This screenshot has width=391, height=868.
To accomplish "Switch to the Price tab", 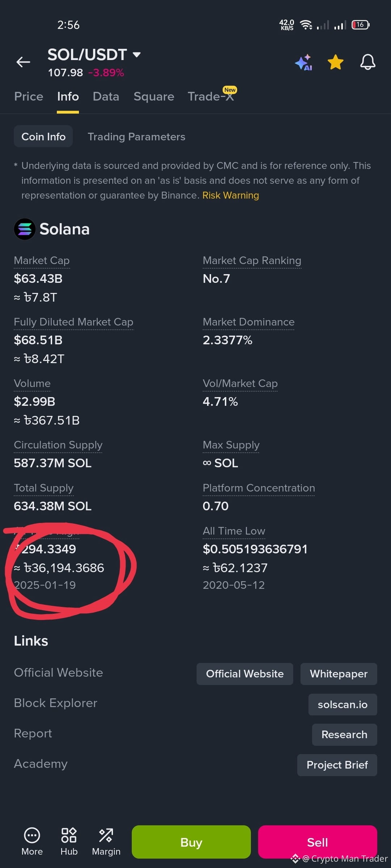I will pyautogui.click(x=29, y=97).
